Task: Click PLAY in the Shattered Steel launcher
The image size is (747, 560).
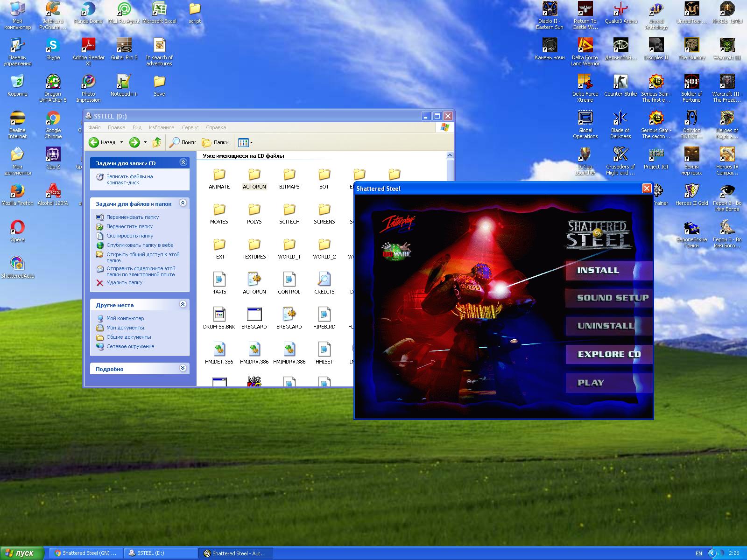Action: click(609, 383)
